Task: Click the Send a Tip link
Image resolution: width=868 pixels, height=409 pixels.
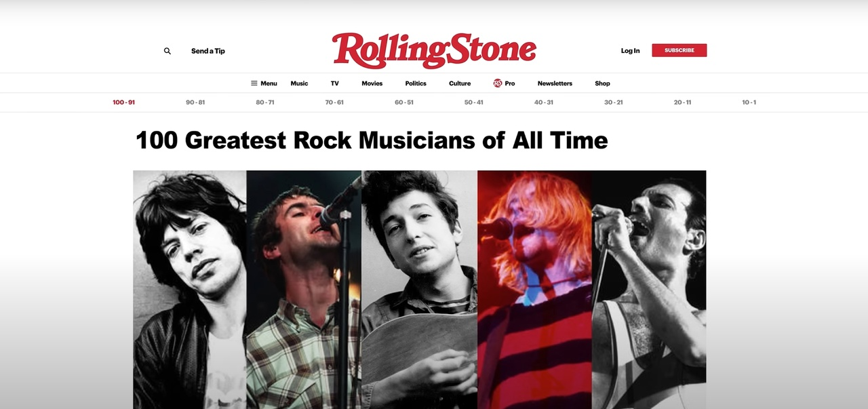Action: pos(208,51)
